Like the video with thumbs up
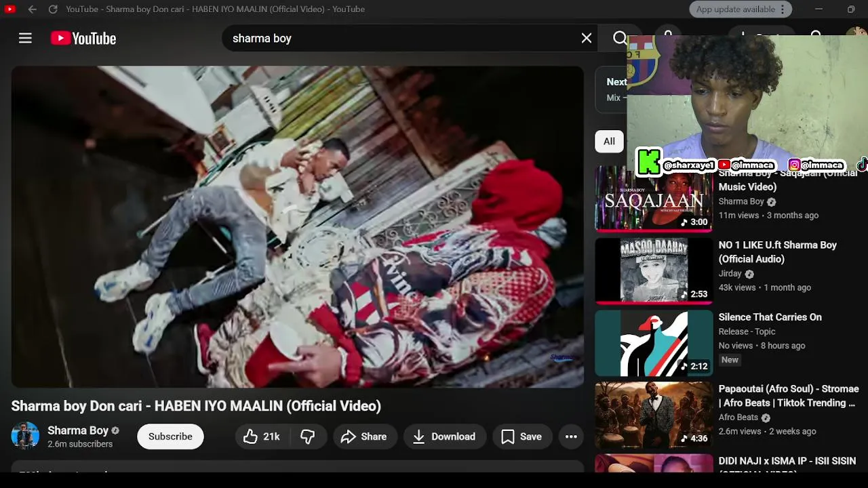 click(x=262, y=436)
